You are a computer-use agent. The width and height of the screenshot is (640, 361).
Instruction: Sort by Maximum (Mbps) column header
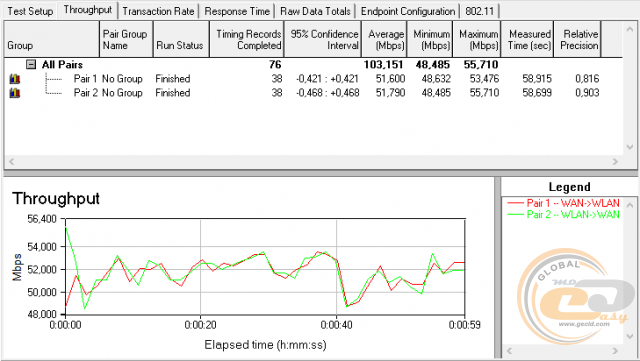[x=477, y=39]
